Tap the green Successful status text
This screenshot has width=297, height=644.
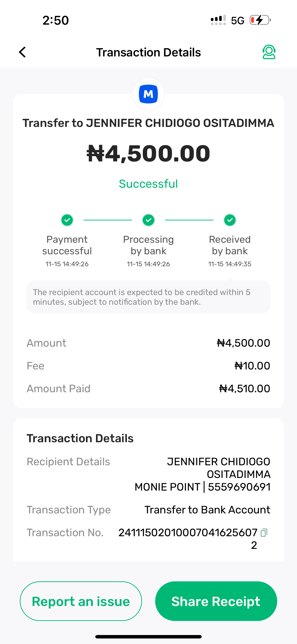[148, 184]
